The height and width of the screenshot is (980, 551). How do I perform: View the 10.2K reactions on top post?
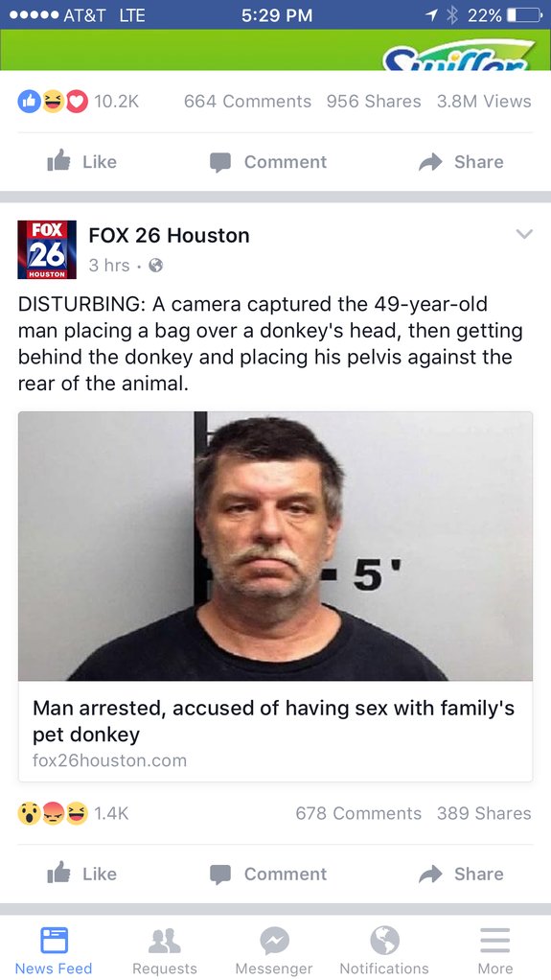tap(78, 102)
